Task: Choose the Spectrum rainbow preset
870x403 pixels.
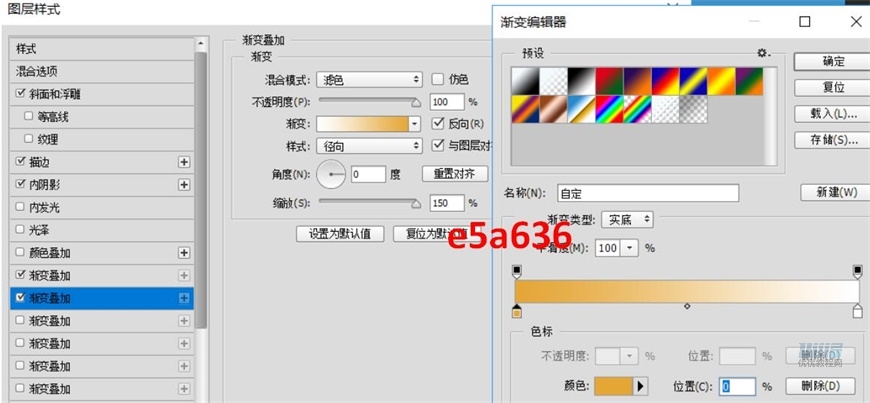Action: click(x=609, y=109)
